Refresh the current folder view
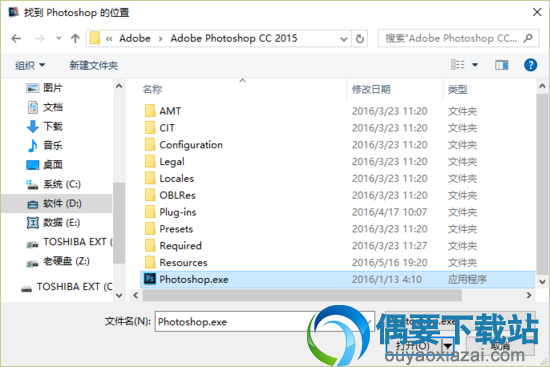This screenshot has width=550, height=367. [360, 39]
